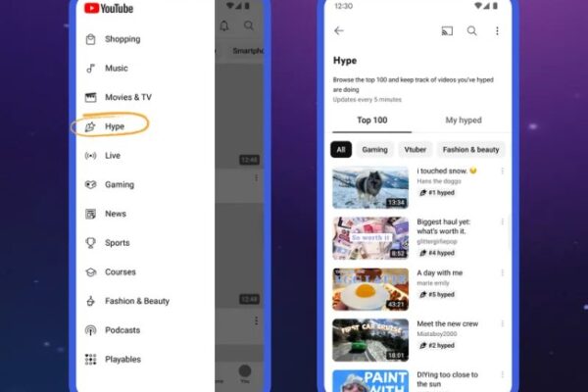Viewport: 588px width, 392px height.
Task: Open the three-dot overflow menu in header
Action: pos(497,30)
